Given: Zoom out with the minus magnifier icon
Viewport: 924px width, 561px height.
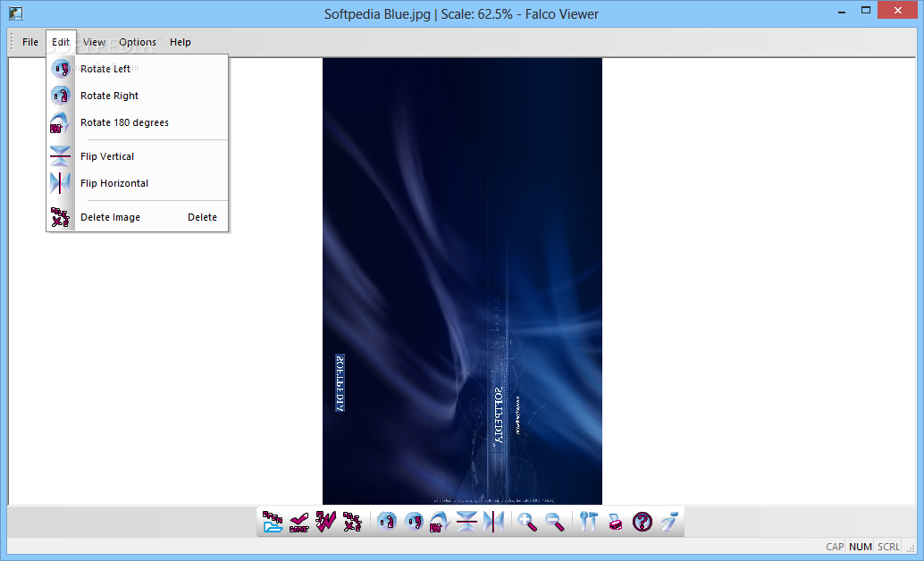Looking at the screenshot, I should click(554, 522).
